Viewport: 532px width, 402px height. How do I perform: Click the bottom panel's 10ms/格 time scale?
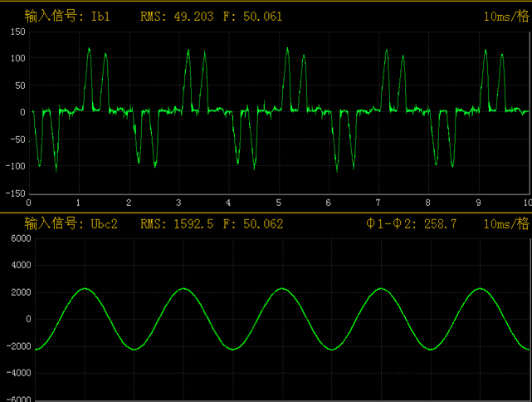tap(505, 223)
